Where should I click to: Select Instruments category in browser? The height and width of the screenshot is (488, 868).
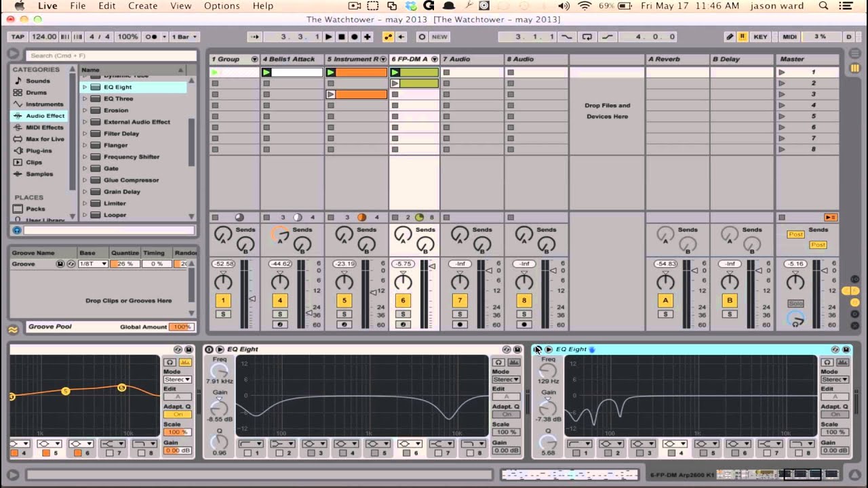[45, 104]
